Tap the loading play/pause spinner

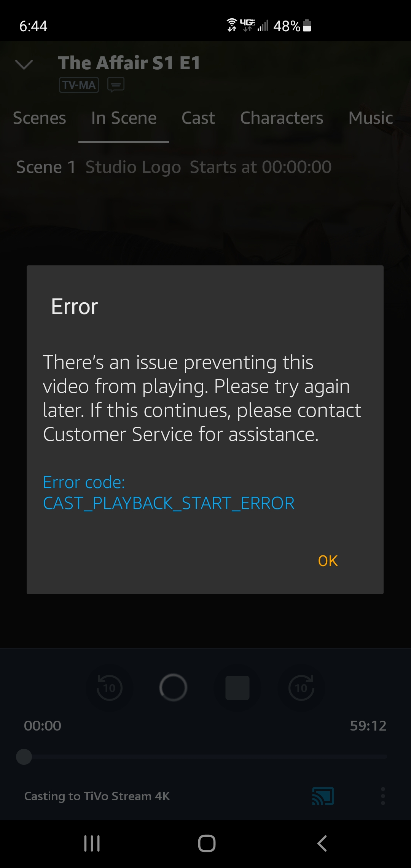[173, 688]
